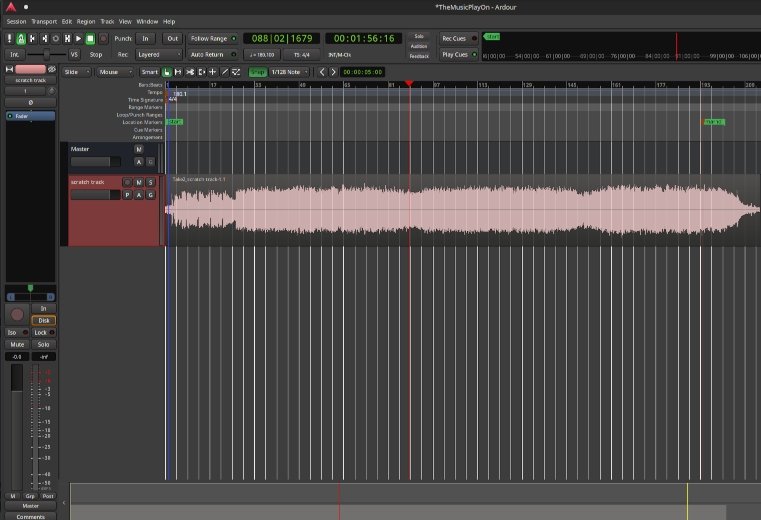Click the Ardour logo icon in title bar
Image resolution: width=761 pixels, height=520 pixels.
click(x=11, y=7)
